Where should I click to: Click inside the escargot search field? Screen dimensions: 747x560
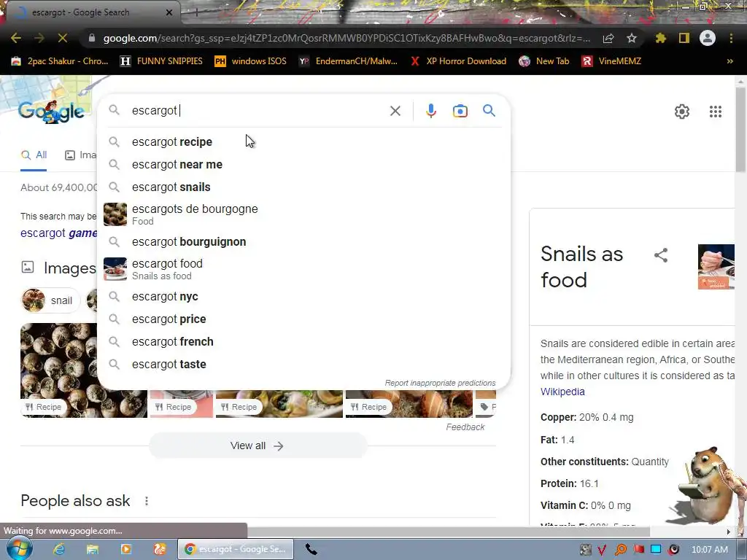258,111
